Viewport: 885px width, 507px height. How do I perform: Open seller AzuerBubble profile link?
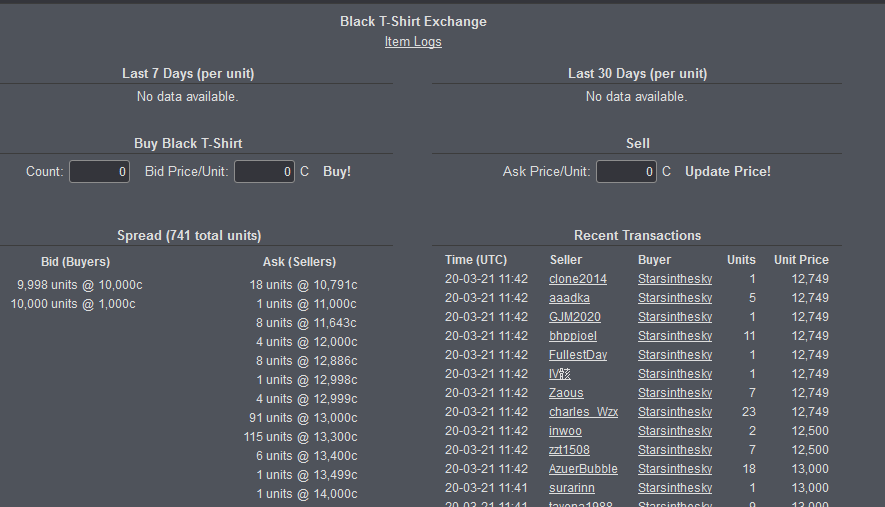click(x=584, y=469)
